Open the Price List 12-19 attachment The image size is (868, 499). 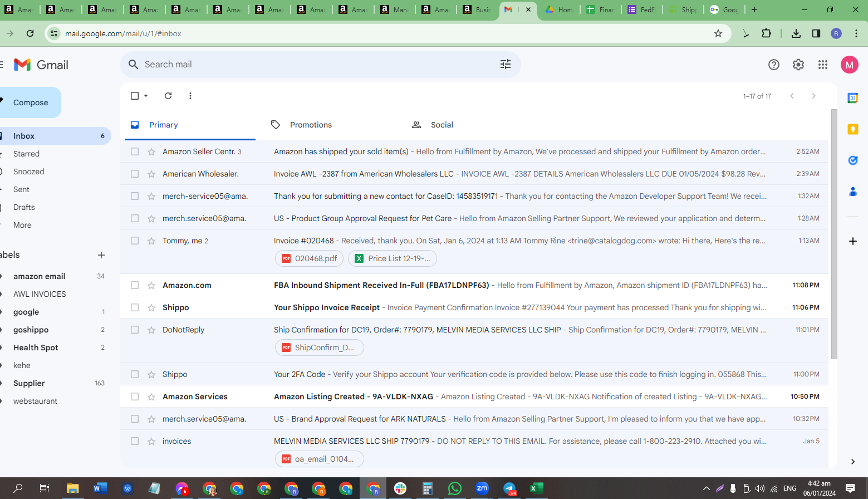click(393, 258)
